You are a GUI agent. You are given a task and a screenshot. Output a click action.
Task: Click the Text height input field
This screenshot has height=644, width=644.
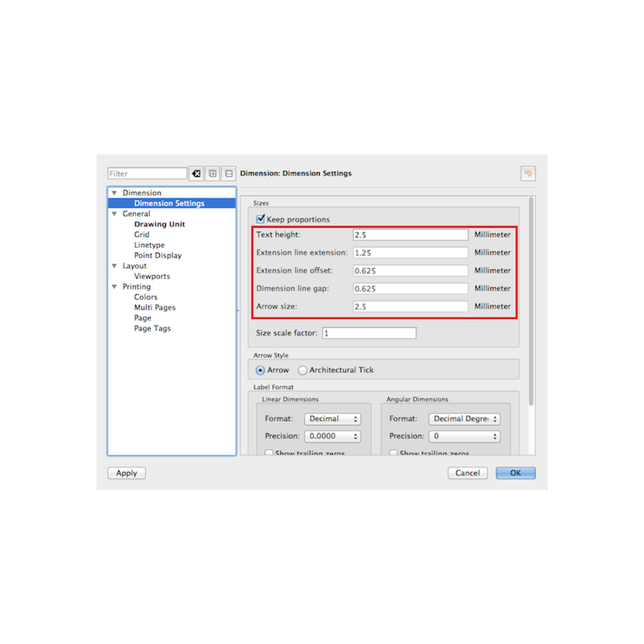click(411, 235)
